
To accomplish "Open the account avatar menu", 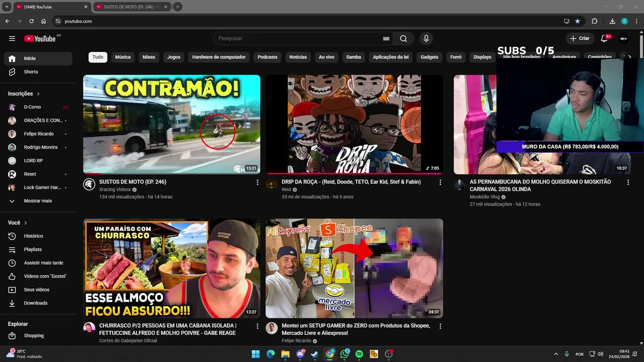I will [624, 39].
